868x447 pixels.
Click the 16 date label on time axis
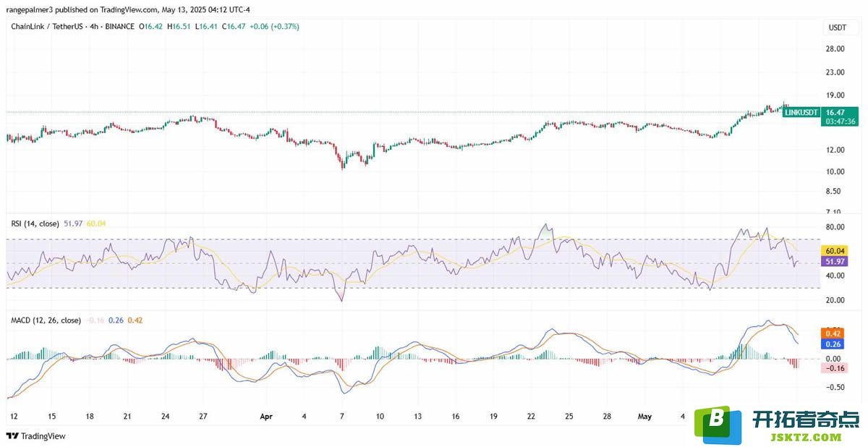[x=456, y=417]
